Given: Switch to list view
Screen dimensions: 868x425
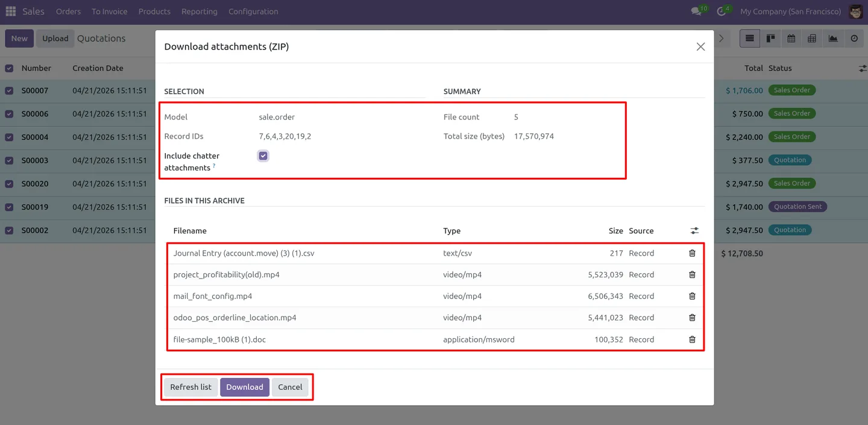Looking at the screenshot, I should click(x=749, y=39).
